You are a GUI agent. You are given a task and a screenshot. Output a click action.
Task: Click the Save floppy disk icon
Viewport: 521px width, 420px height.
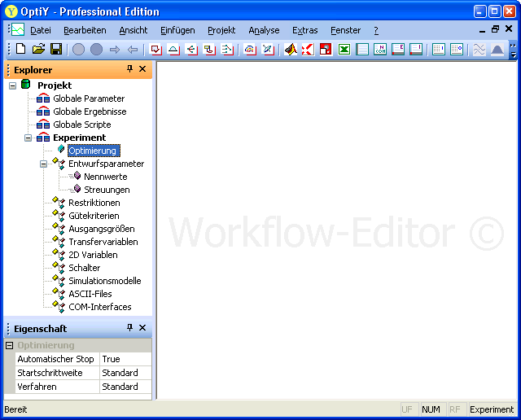coord(56,50)
